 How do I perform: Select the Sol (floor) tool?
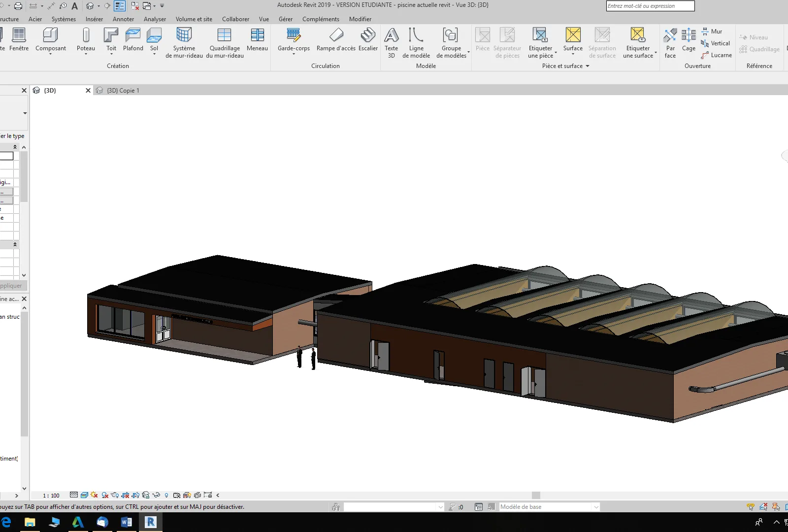coord(154,39)
